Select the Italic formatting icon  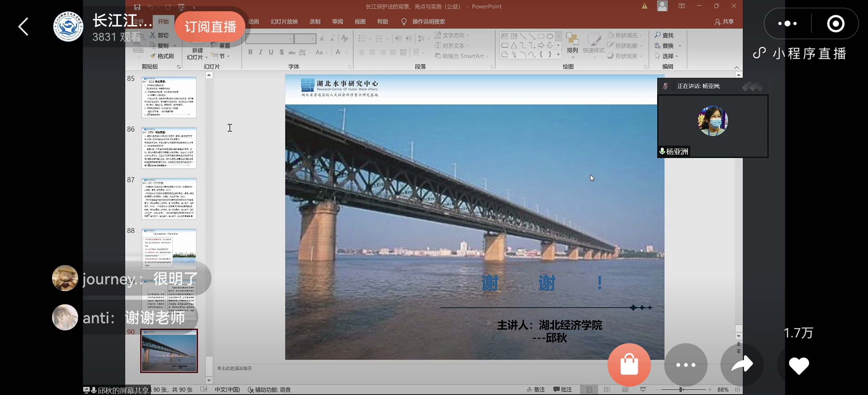click(260, 52)
